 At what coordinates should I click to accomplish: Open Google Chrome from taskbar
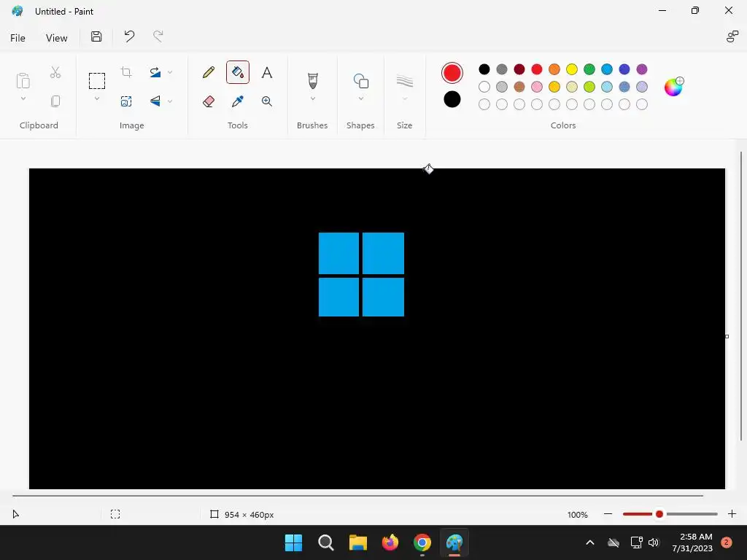tap(422, 542)
